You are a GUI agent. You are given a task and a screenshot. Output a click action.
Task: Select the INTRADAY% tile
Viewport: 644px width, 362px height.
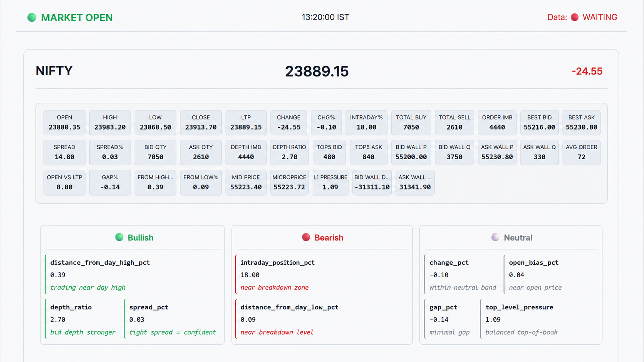pos(366,123)
